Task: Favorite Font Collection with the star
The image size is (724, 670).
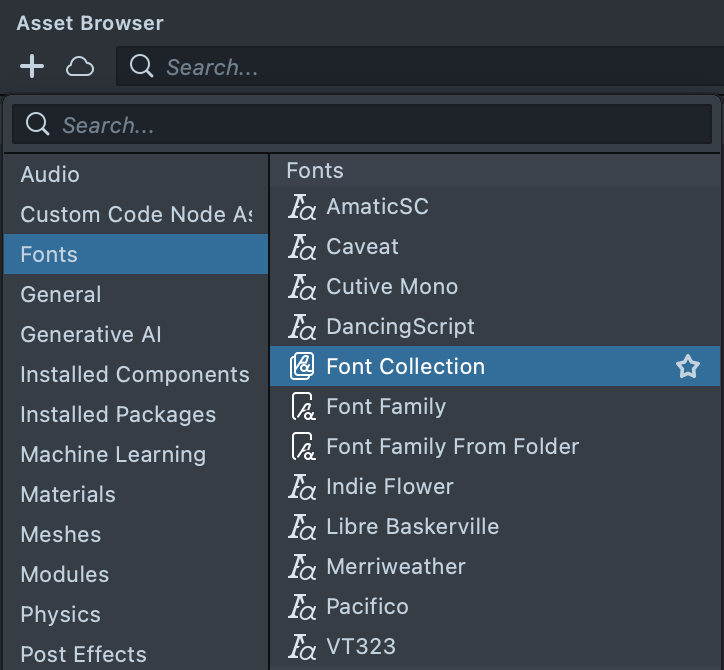Action: click(687, 367)
